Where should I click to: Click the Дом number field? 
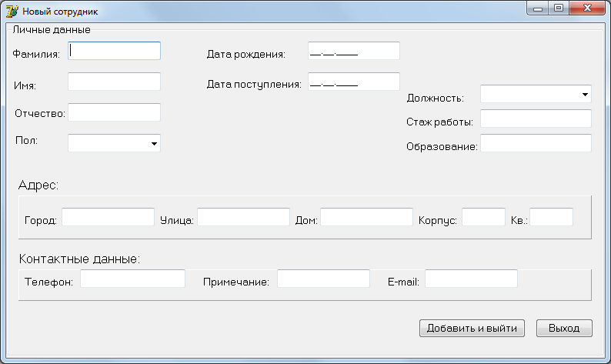366,217
